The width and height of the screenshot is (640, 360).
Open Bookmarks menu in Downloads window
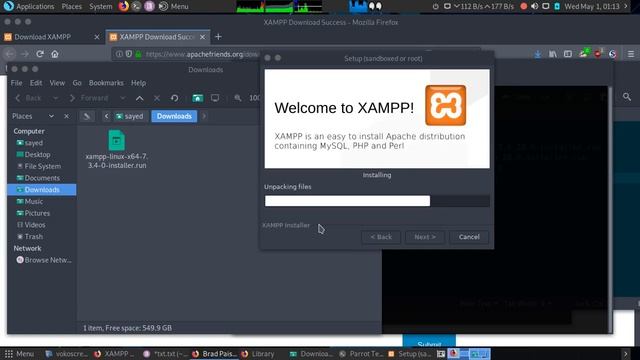(x=106, y=83)
